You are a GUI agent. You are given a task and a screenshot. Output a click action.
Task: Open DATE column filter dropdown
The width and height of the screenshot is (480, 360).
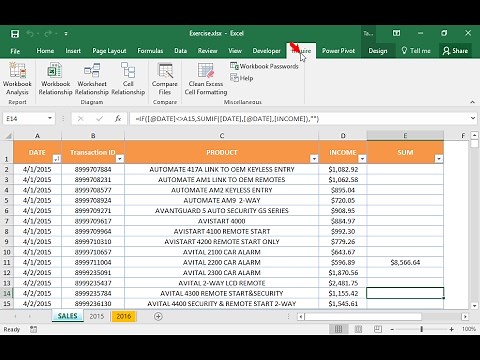57,159
